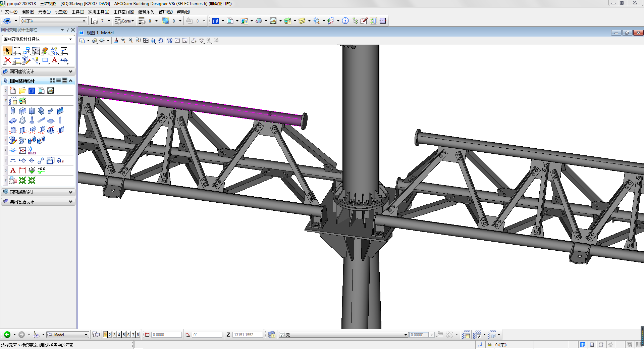Click the Open folder icon in 国网结构设计
Viewport: 644px width, 349px height.
[22, 91]
